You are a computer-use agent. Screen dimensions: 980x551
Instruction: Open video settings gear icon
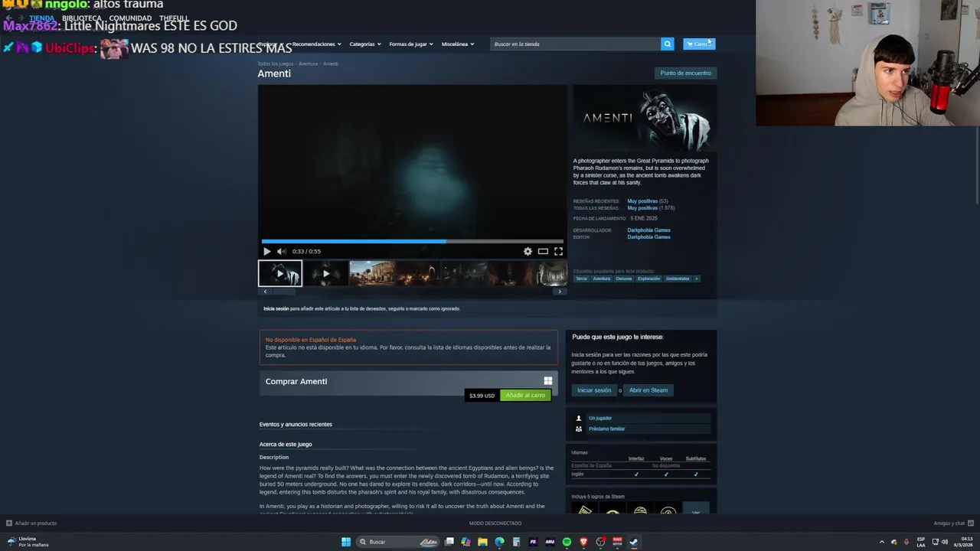(528, 251)
